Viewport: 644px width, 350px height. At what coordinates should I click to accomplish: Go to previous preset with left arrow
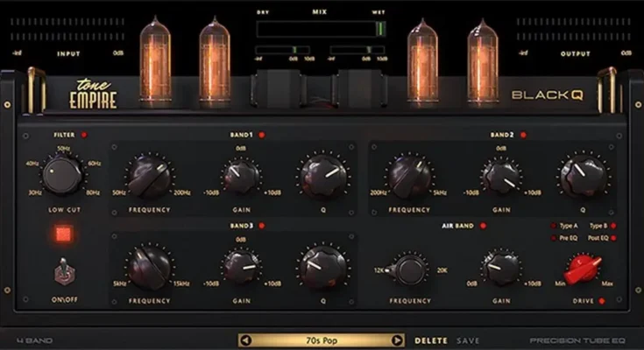246,340
